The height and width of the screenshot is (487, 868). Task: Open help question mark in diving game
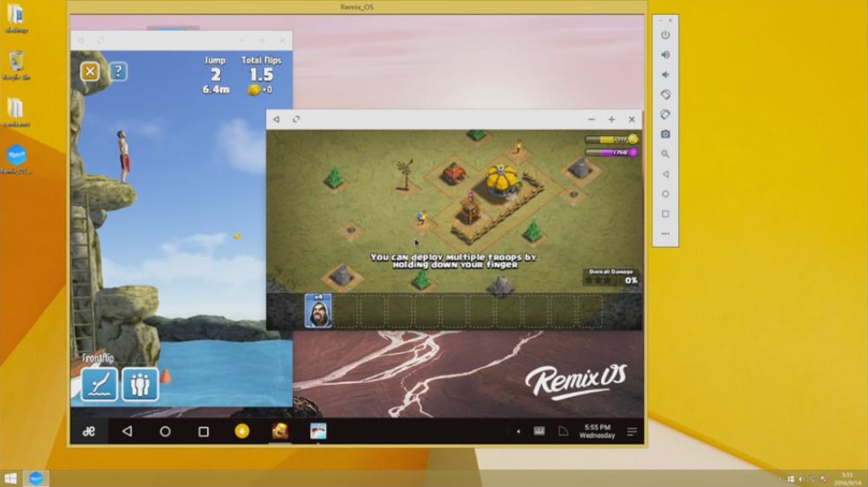pyautogui.click(x=118, y=71)
